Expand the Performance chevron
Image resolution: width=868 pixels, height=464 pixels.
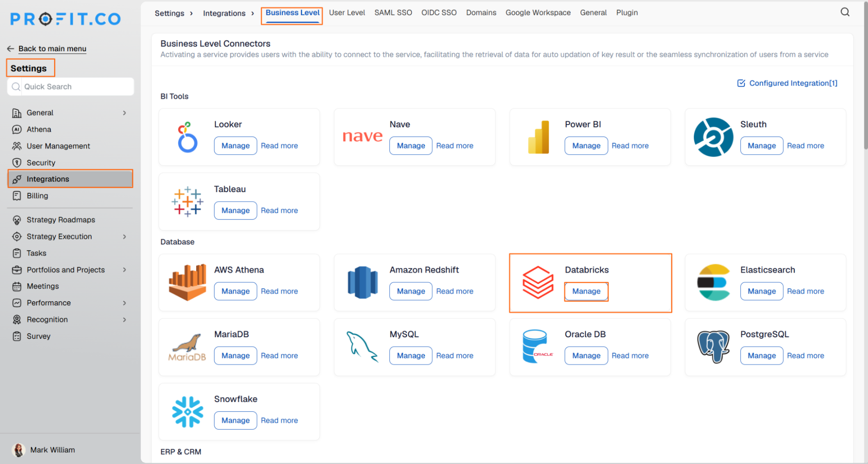pyautogui.click(x=125, y=303)
